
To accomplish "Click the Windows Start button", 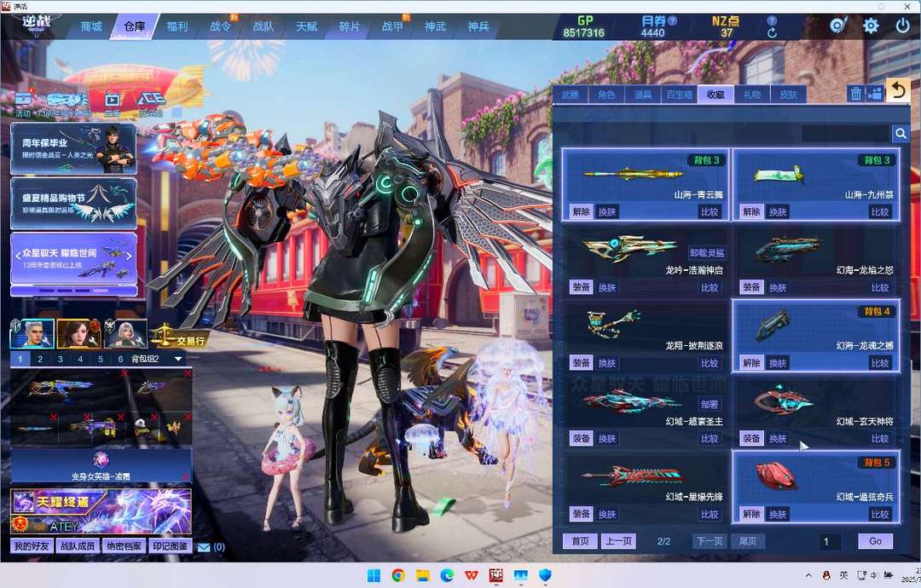I will 374,575.
